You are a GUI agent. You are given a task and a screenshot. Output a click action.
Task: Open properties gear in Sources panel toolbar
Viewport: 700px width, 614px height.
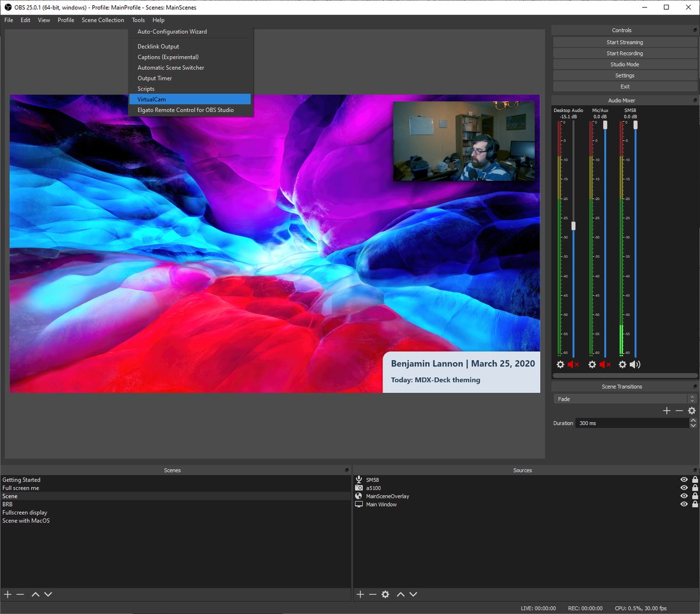pos(385,594)
